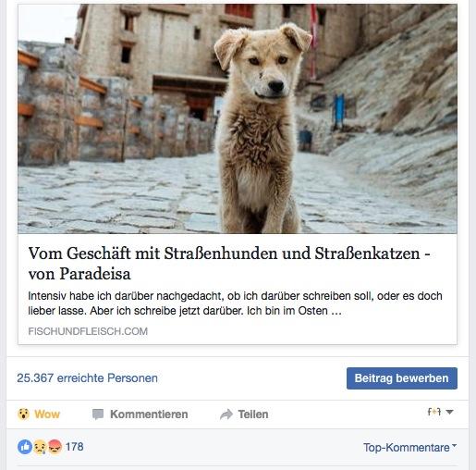Expand the small arrow beside identity icon

[x=449, y=412]
